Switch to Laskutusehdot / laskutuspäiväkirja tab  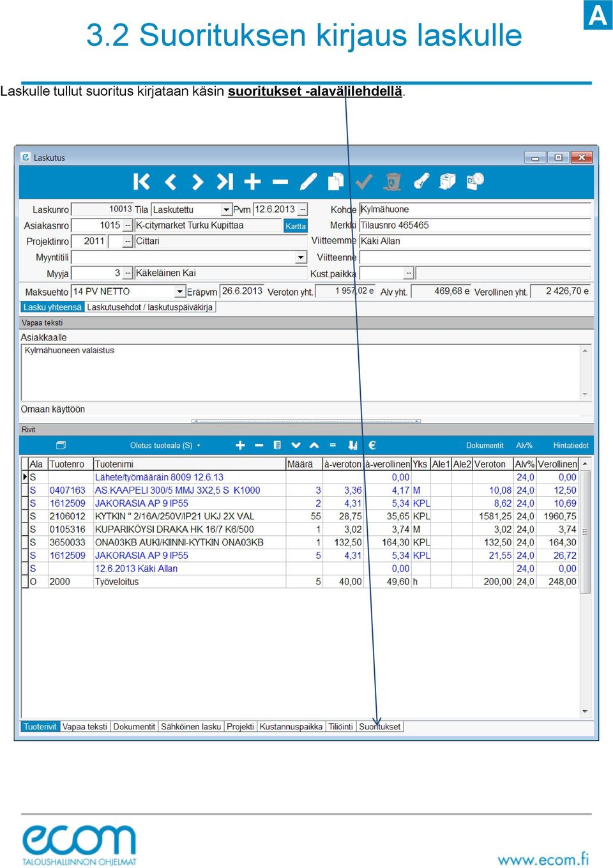(x=150, y=307)
